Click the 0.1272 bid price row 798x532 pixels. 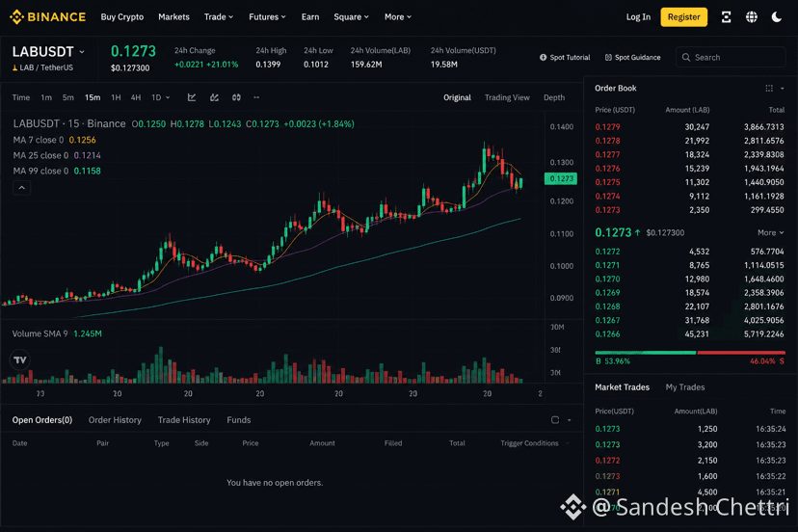pyautogui.click(x=690, y=252)
